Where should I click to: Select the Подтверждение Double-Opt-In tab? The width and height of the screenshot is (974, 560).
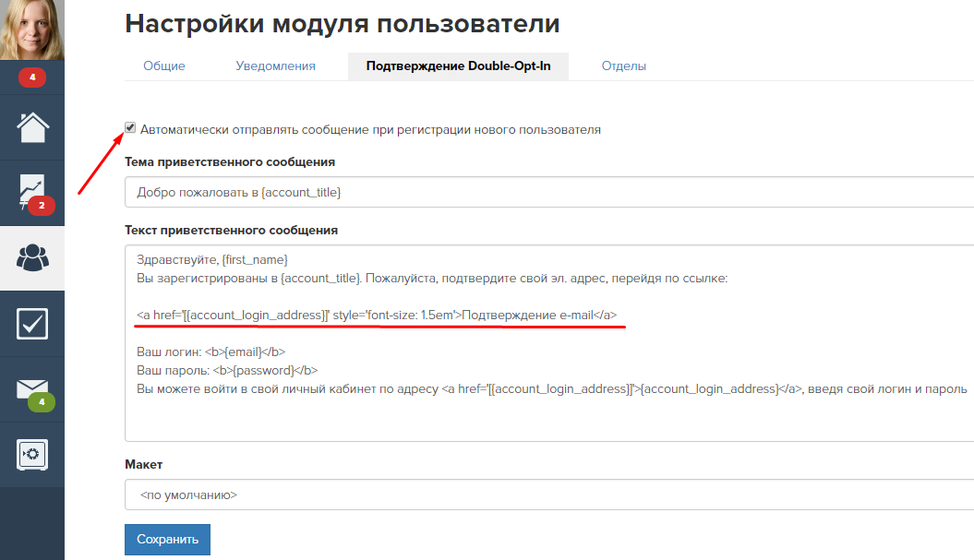458,66
